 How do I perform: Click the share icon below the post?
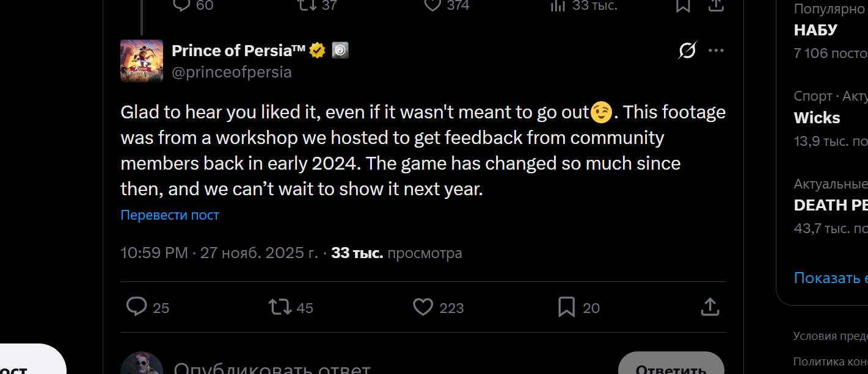click(709, 307)
